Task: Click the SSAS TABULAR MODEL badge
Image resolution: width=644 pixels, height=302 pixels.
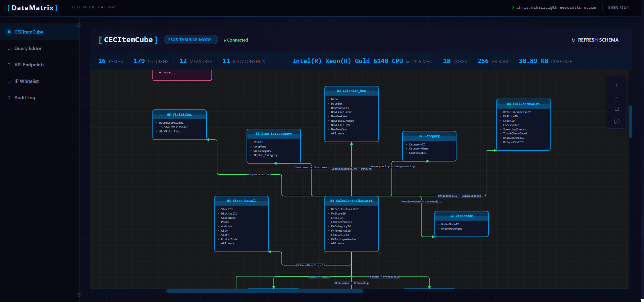Action: click(x=191, y=40)
